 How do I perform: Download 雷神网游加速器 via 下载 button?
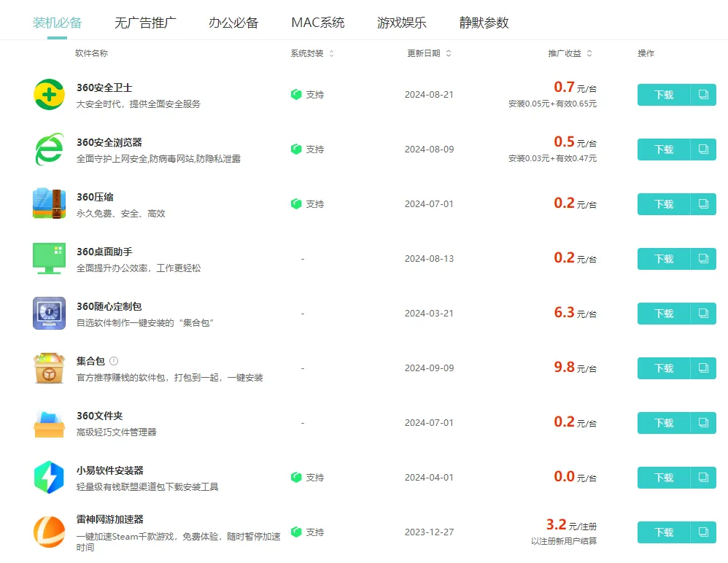(664, 532)
